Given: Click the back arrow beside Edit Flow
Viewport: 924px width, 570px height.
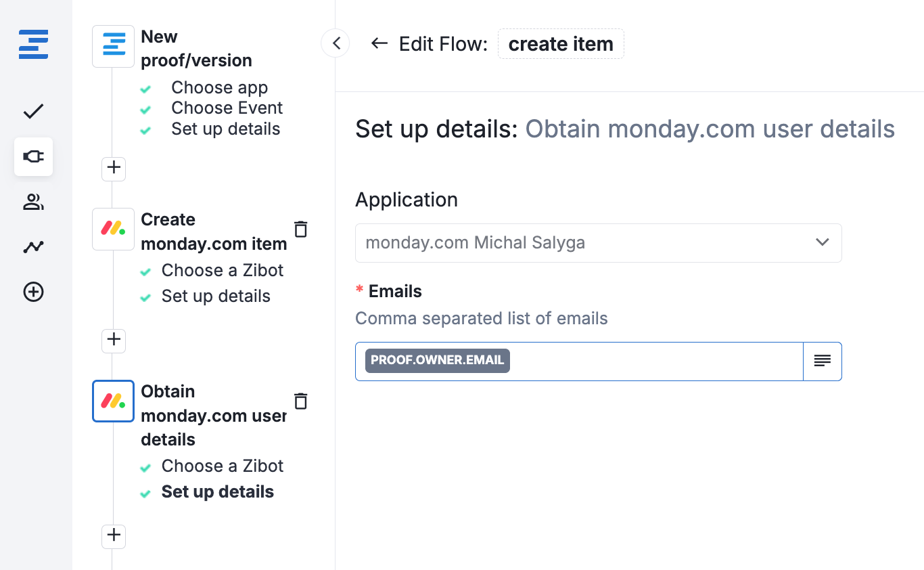Looking at the screenshot, I should click(x=379, y=44).
